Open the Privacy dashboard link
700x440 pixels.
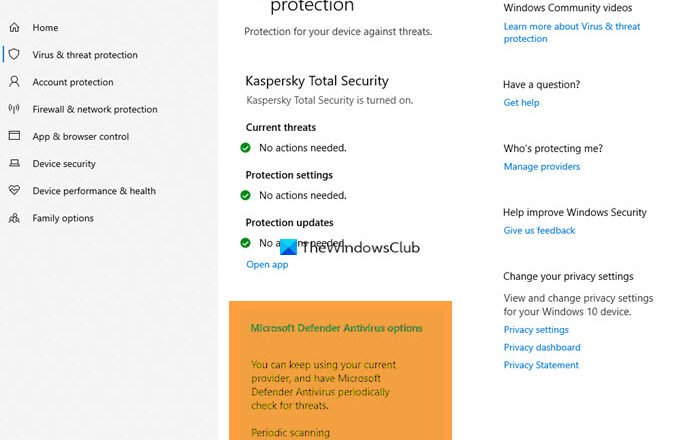[x=542, y=348]
